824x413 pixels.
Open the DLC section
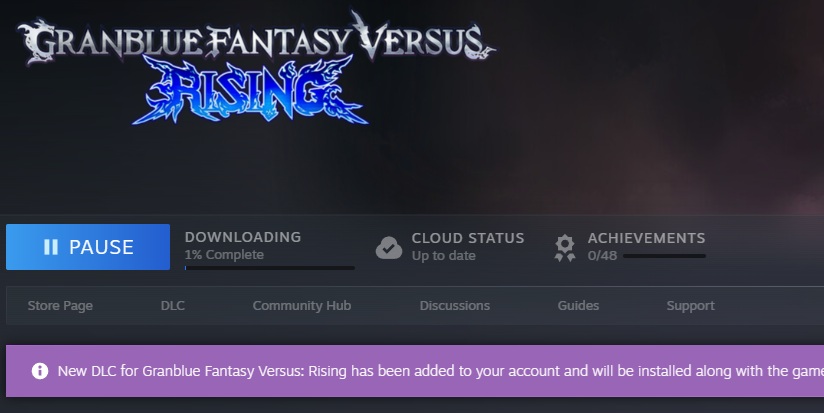pos(173,306)
